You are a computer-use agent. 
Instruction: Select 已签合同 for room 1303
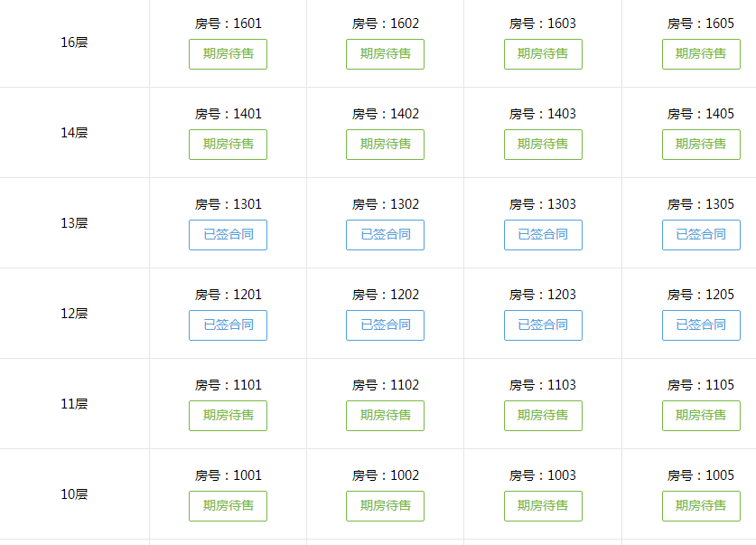[x=543, y=235]
